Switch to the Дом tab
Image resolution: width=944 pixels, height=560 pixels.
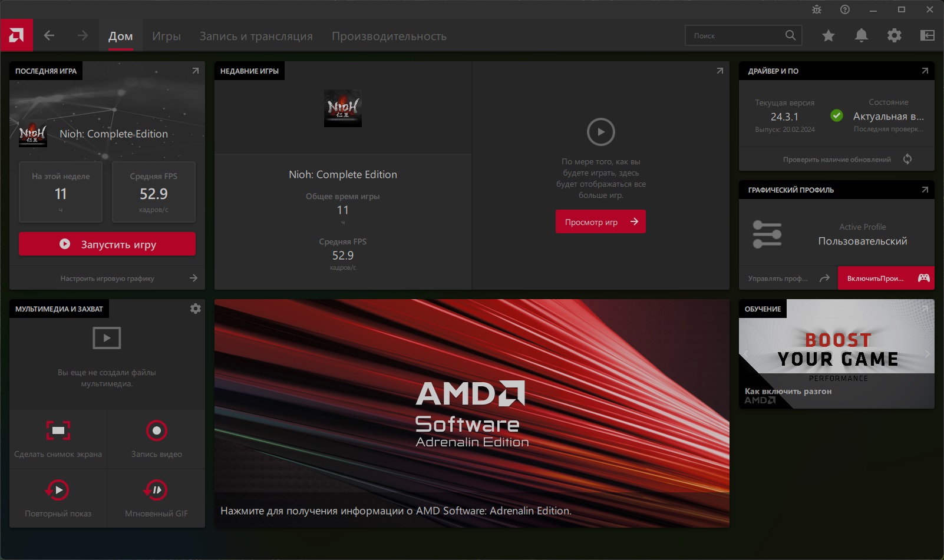(120, 36)
